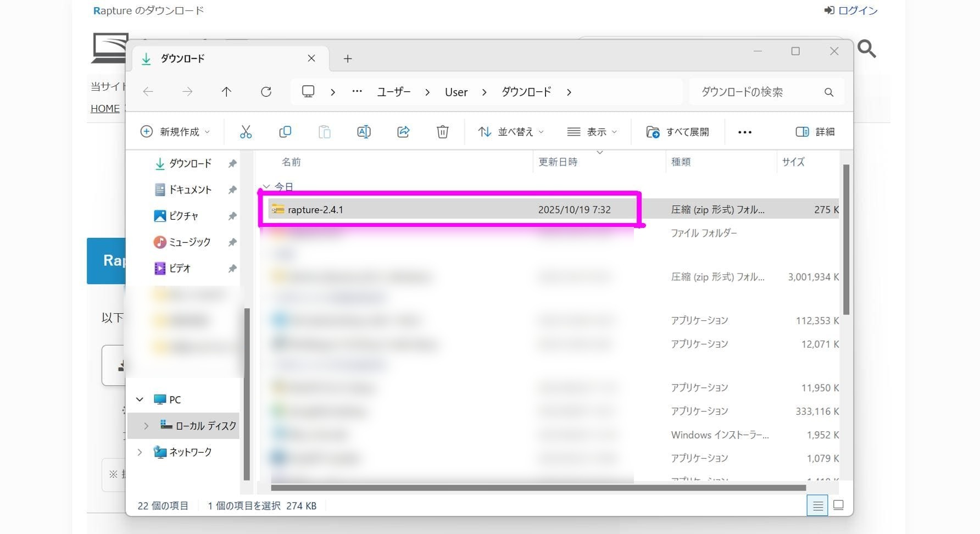Go up one folder level

click(x=226, y=92)
